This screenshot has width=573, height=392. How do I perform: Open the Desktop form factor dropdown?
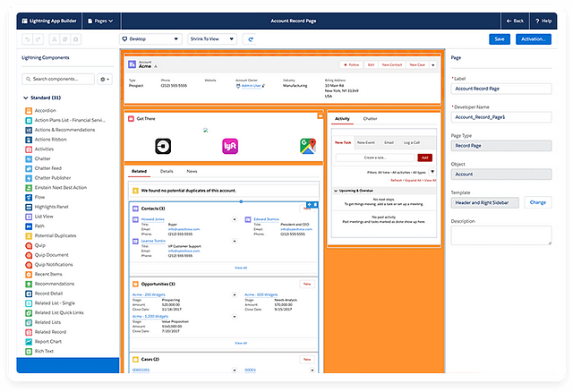point(151,39)
